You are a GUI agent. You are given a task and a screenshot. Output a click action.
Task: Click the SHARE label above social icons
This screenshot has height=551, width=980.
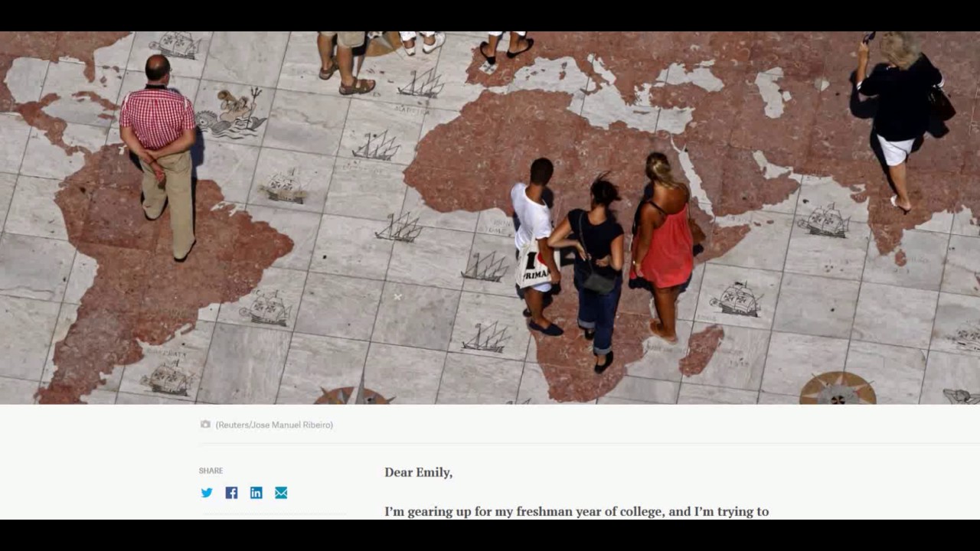click(x=211, y=471)
